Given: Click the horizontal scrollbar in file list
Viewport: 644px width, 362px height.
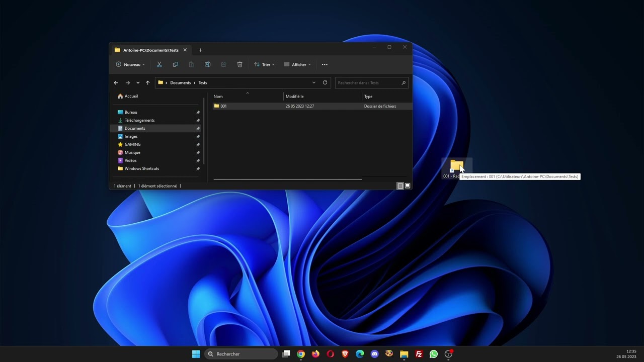Looking at the screenshot, I should pos(287,178).
